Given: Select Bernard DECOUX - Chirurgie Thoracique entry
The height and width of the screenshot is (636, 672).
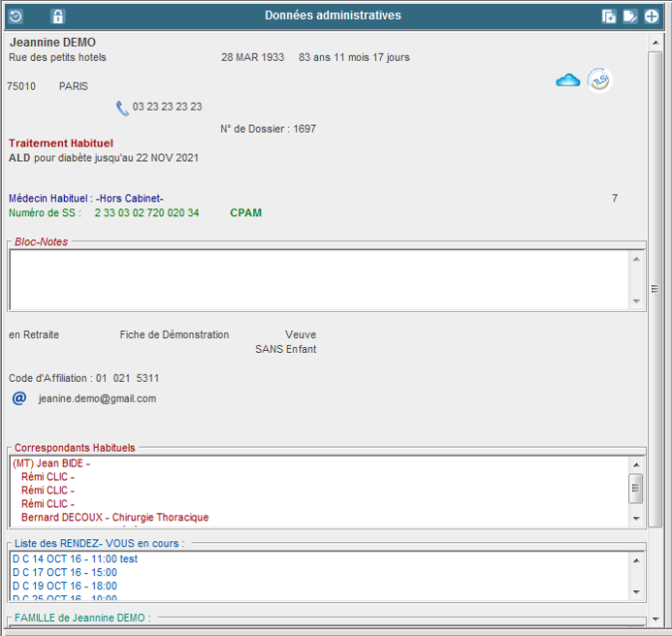Looking at the screenshot, I should tap(114, 518).
